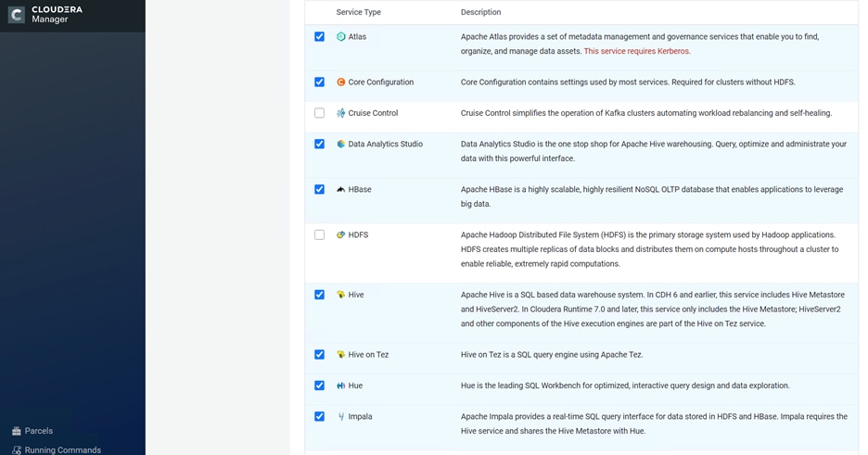868x455 pixels.
Task: Click the Hive on Tez icon
Action: pyautogui.click(x=341, y=354)
